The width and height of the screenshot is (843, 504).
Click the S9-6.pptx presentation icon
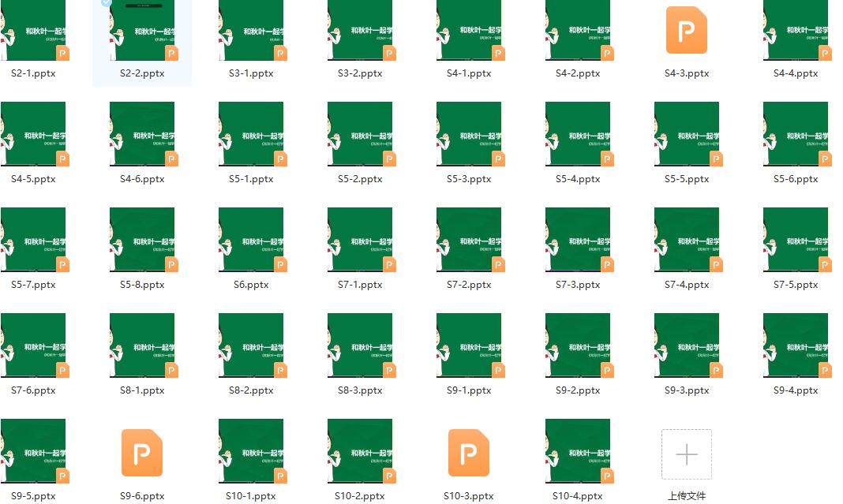(x=142, y=453)
